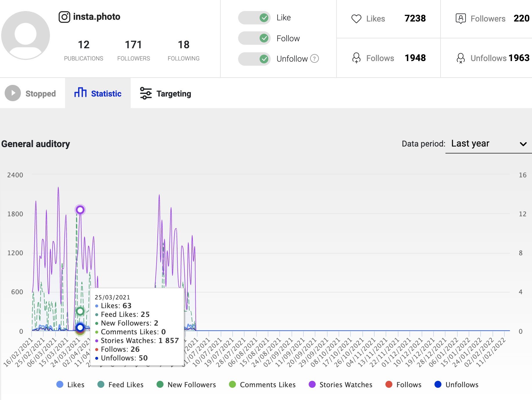
Task: Click the Targeting sliders icon
Action: click(x=146, y=93)
